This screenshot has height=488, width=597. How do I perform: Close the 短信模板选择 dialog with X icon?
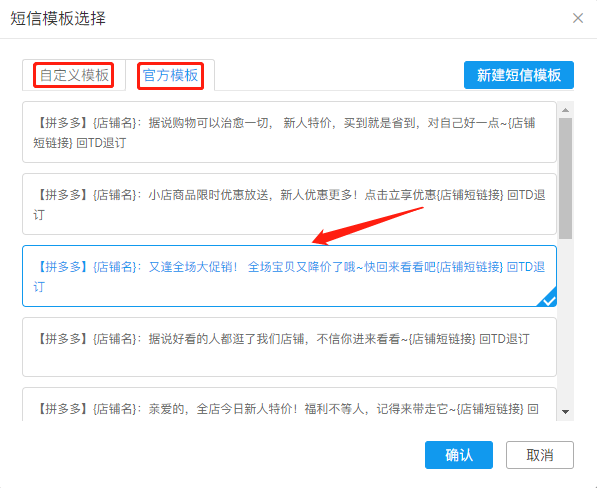tap(578, 18)
